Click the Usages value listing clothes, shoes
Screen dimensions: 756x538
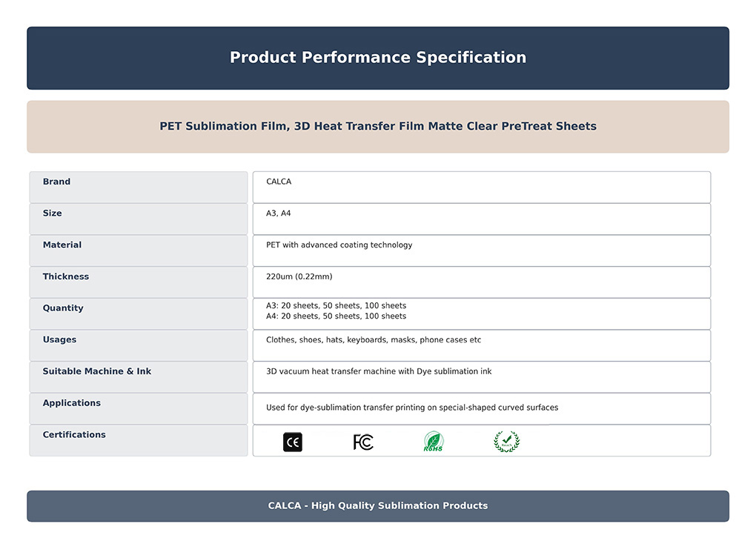point(374,340)
